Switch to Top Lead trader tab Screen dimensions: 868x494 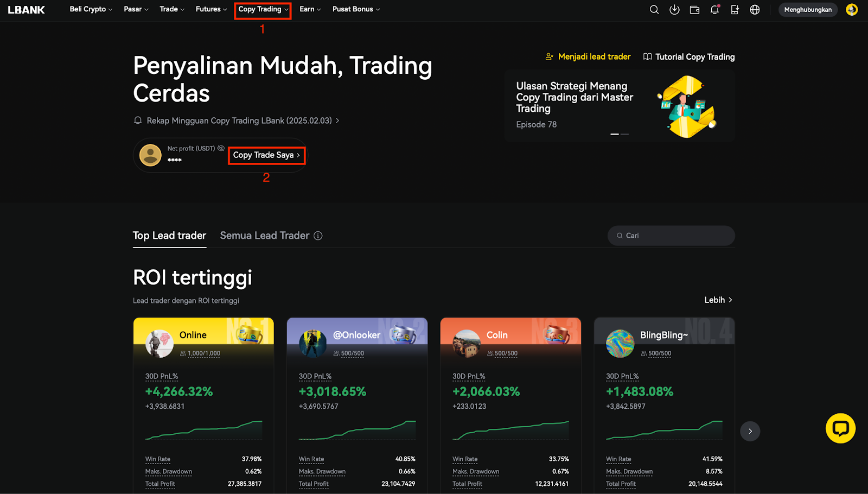[x=169, y=236]
